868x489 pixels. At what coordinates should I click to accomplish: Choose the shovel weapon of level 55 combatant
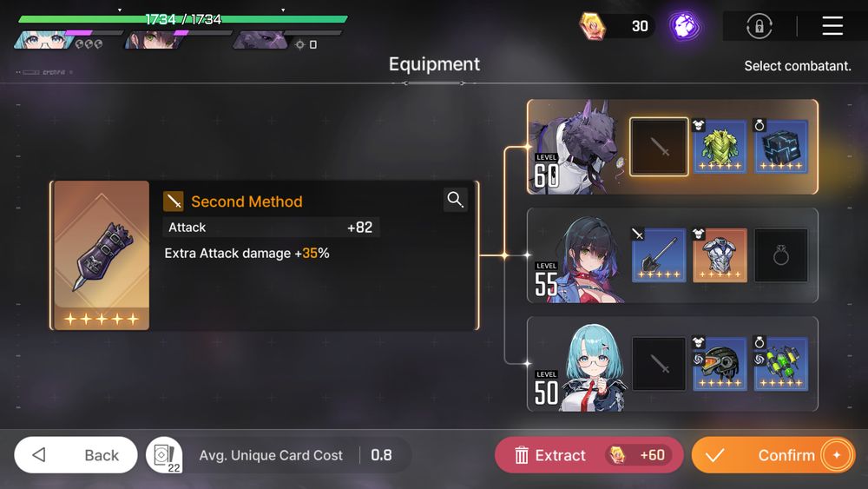click(x=659, y=255)
